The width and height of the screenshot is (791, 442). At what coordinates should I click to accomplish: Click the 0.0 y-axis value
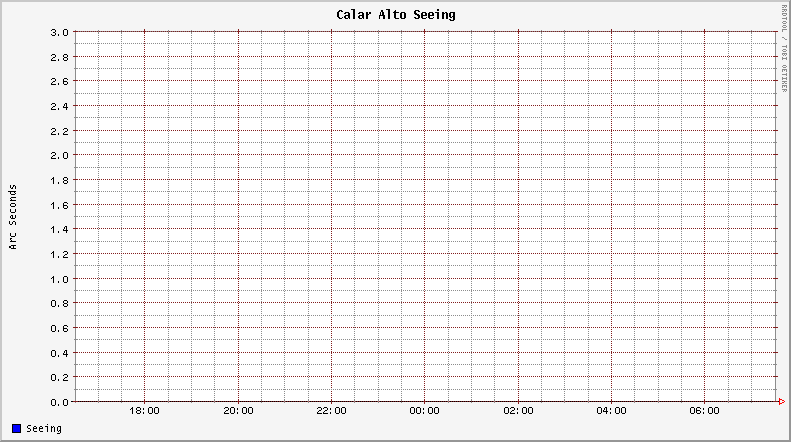pyautogui.click(x=59, y=402)
